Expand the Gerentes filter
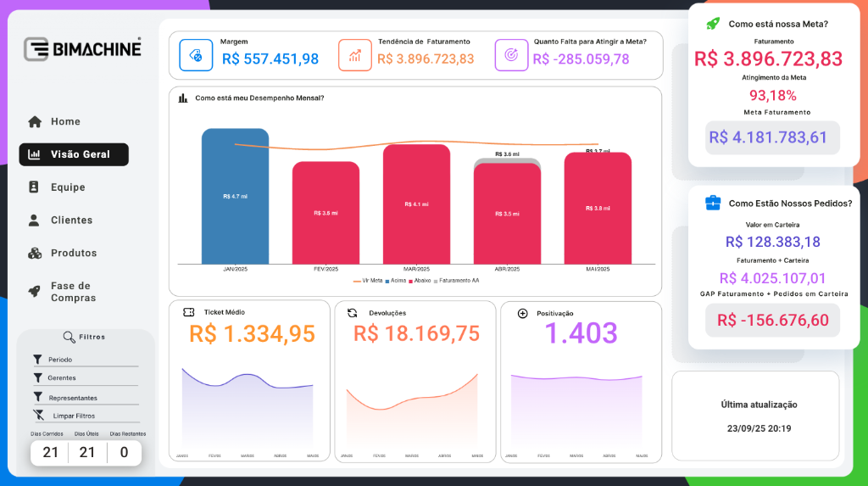Viewport: 868px width, 486px height. point(61,378)
